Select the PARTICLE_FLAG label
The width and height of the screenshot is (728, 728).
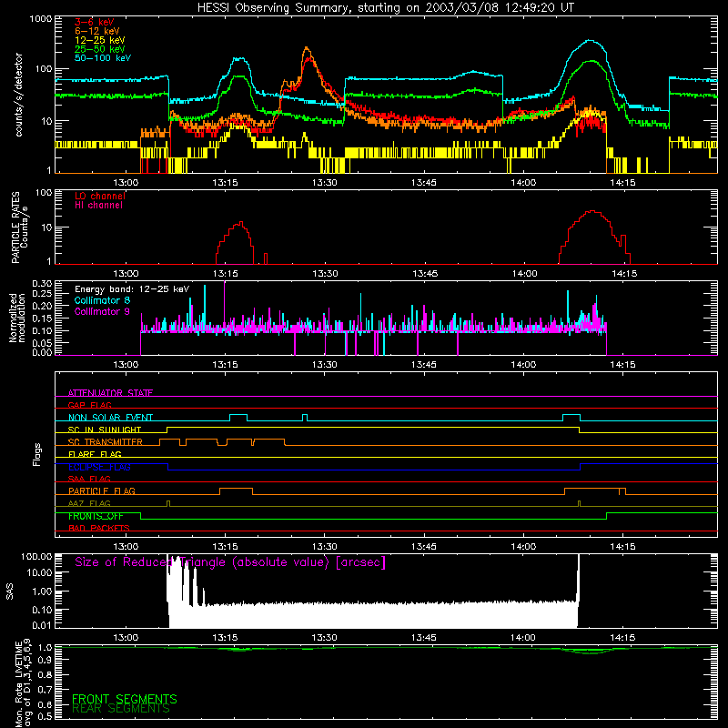102,491
